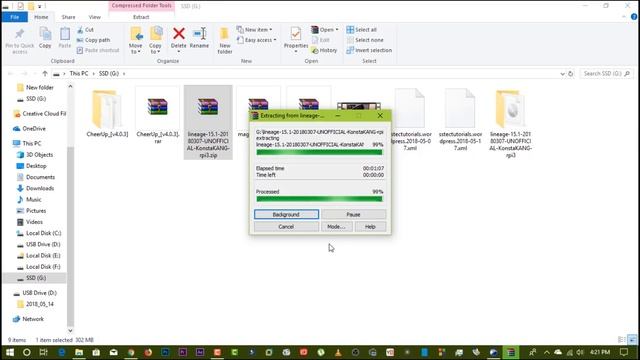Click Copy path command
This screenshot has height=360, width=640.
(93, 40)
